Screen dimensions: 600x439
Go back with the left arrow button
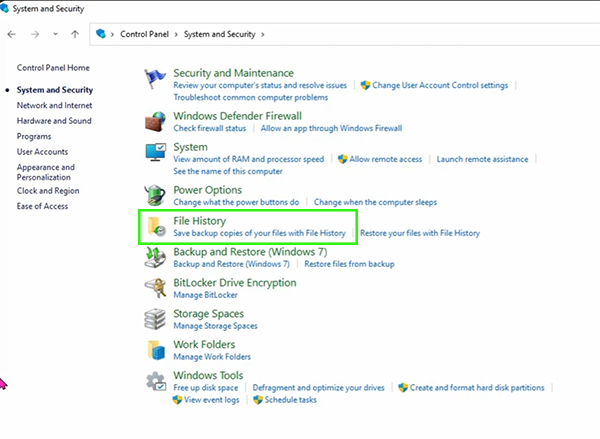(11, 34)
